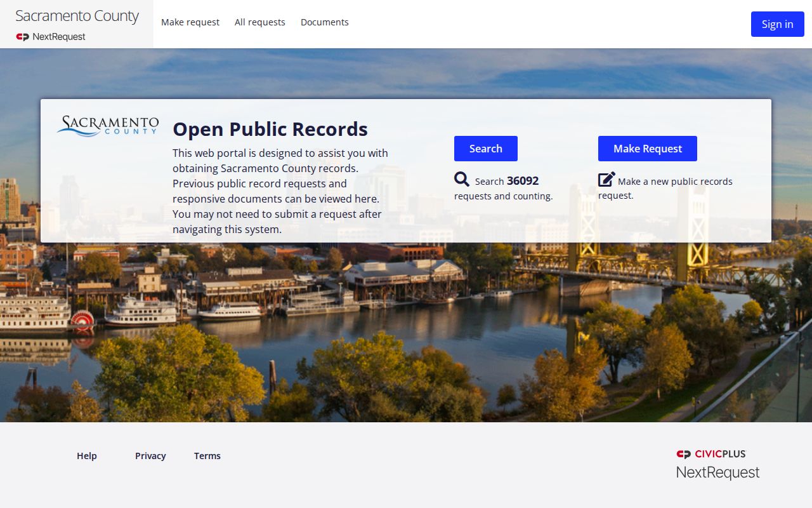
Task: Open the Terms footer link
Action: [x=207, y=456]
